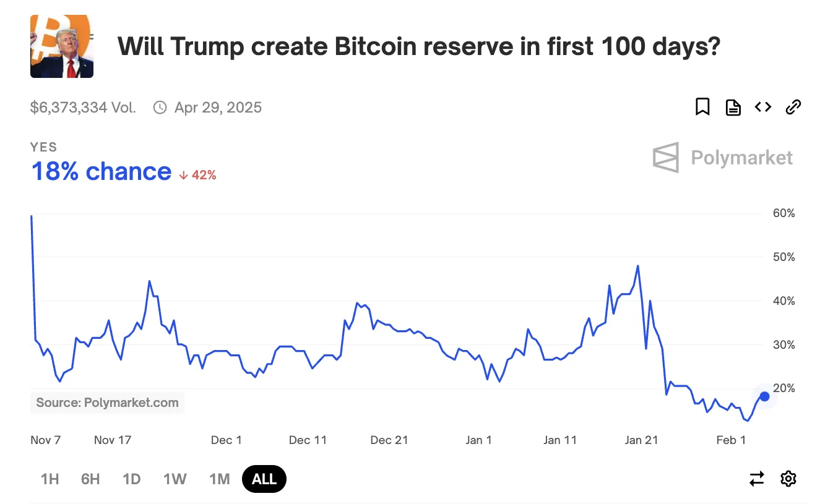Copy the market share link icon

[x=793, y=106]
